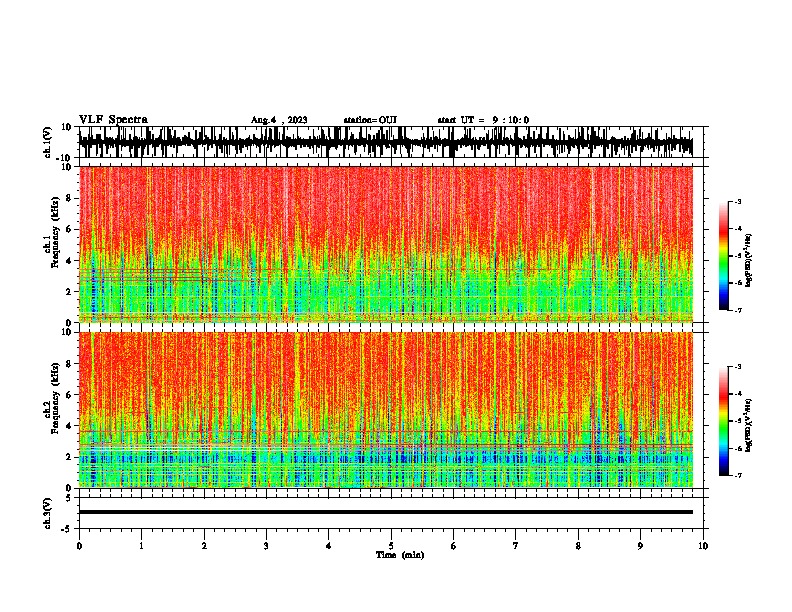Click inside the ch.1 spectrogram plot
The width and height of the screenshot is (792, 612).
pyautogui.click(x=386, y=244)
